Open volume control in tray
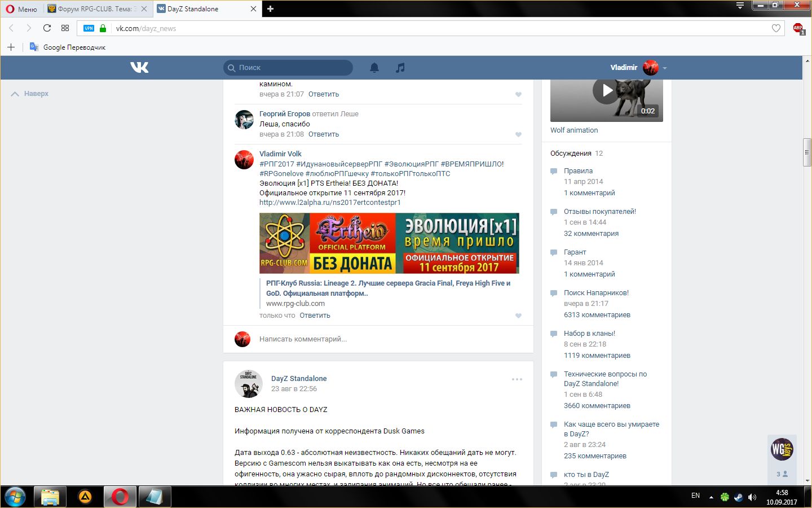 click(752, 497)
